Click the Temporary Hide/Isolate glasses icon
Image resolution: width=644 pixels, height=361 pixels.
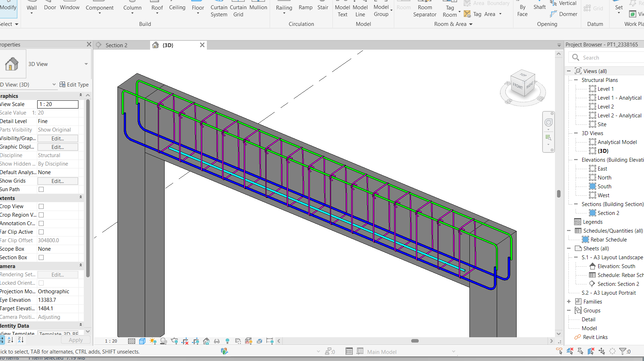(217, 341)
